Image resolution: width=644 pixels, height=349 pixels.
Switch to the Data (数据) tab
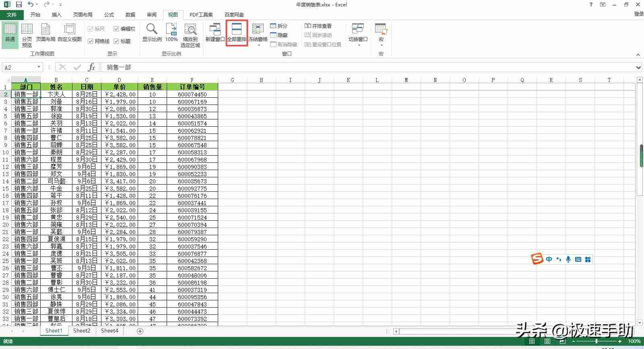pos(130,14)
